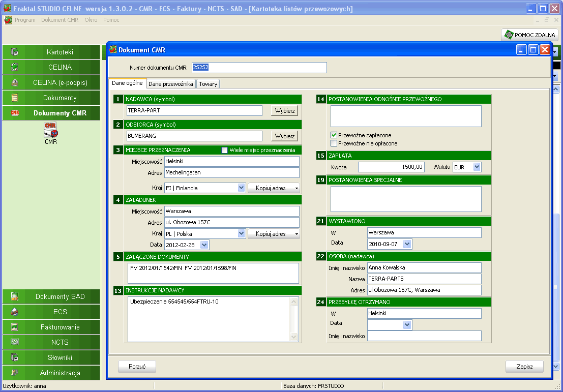Image resolution: width=563 pixels, height=392 pixels.
Task: Expand 'Kopiuj adres' options for destination
Action: pos(297,188)
